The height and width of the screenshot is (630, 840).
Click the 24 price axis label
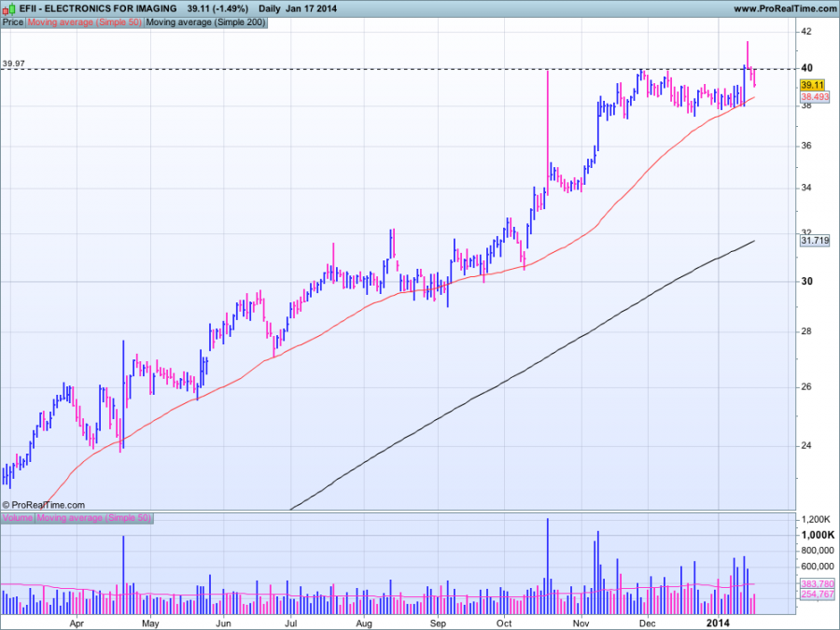pos(806,446)
